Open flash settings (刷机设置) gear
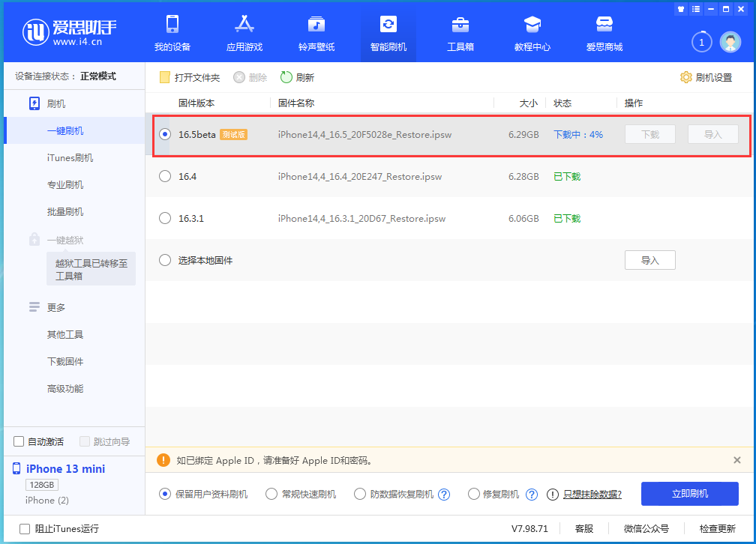756x544 pixels. pos(706,78)
